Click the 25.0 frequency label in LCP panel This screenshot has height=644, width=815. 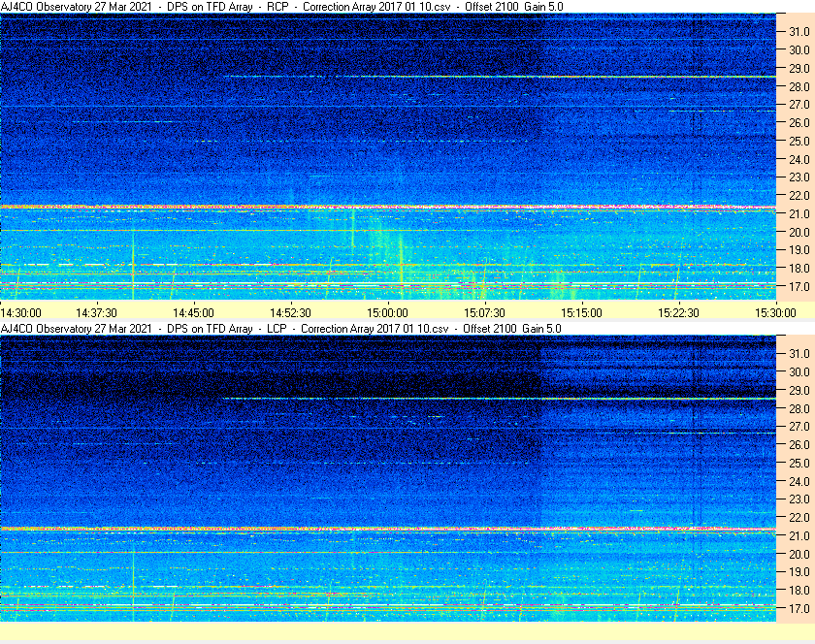pos(799,464)
